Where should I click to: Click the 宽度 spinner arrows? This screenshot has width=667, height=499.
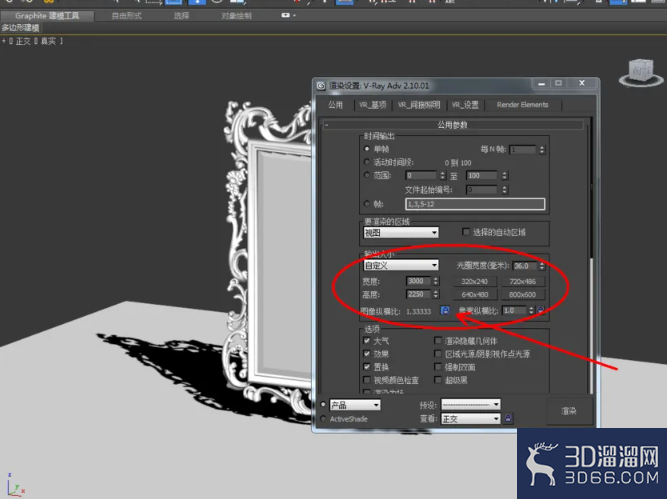(435, 281)
